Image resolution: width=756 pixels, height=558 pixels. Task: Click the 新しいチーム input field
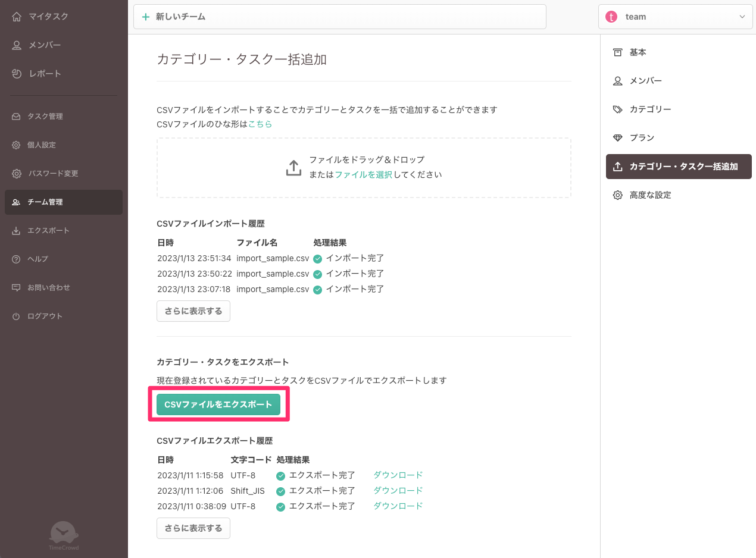pos(345,17)
